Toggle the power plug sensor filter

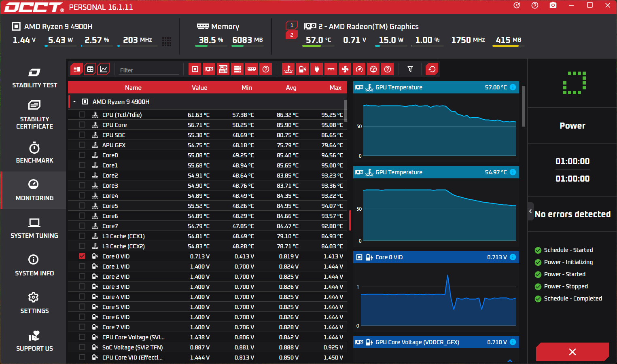(x=317, y=69)
